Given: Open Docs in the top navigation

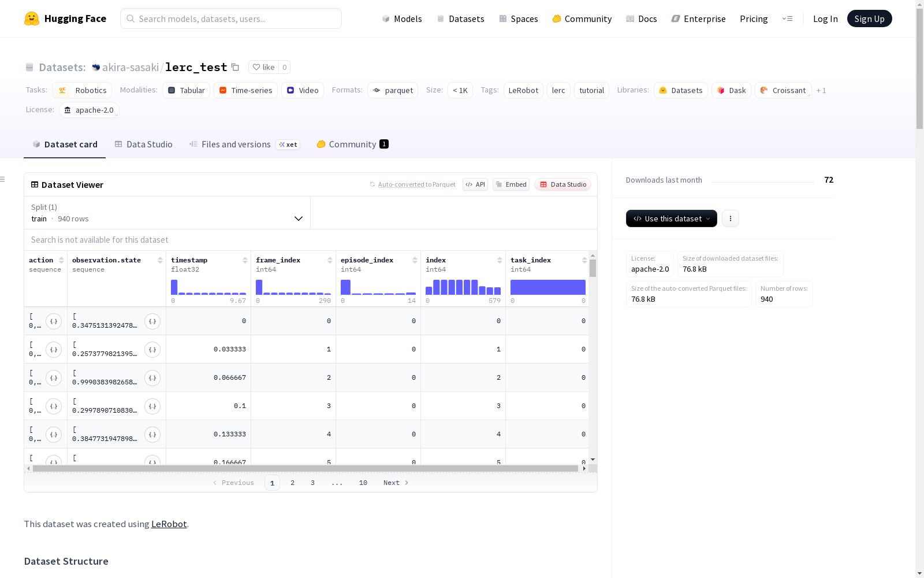Looking at the screenshot, I should (x=641, y=18).
